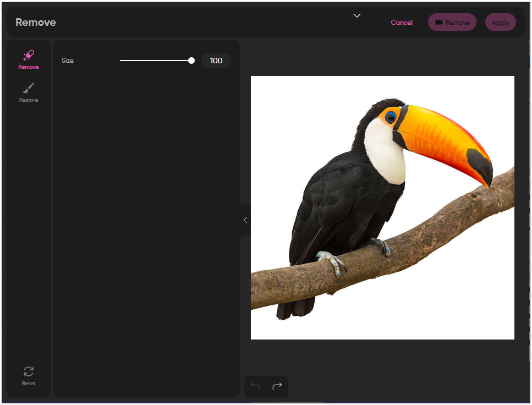Image resolution: width=532 pixels, height=405 pixels.
Task: Apply the removal changes
Action: (x=500, y=22)
